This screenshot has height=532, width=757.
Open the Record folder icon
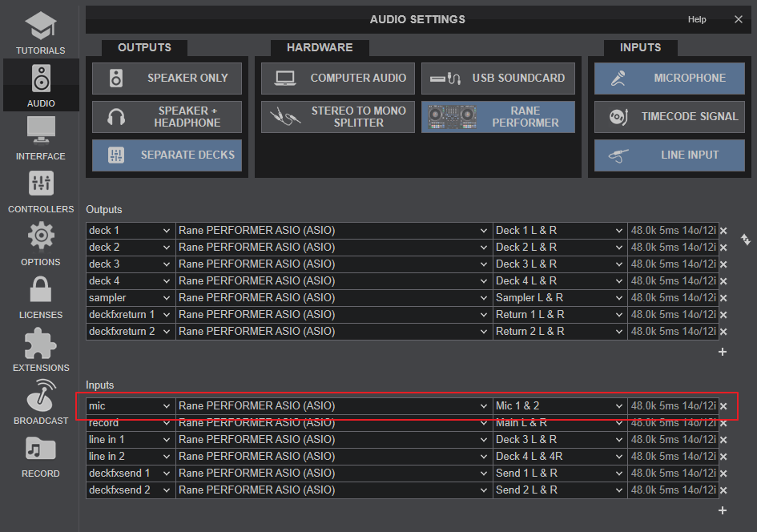click(x=41, y=456)
